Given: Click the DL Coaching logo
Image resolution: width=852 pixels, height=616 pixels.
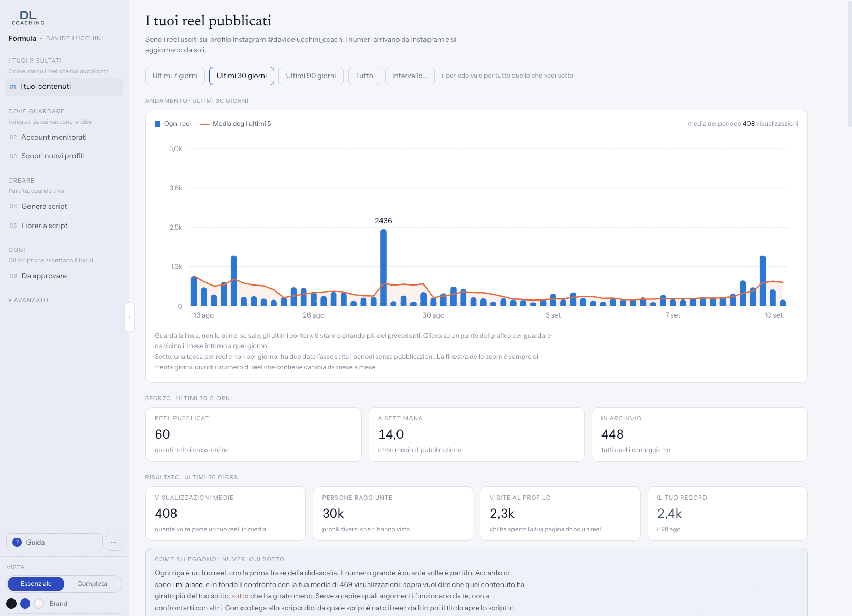Looking at the screenshot, I should point(28,18).
